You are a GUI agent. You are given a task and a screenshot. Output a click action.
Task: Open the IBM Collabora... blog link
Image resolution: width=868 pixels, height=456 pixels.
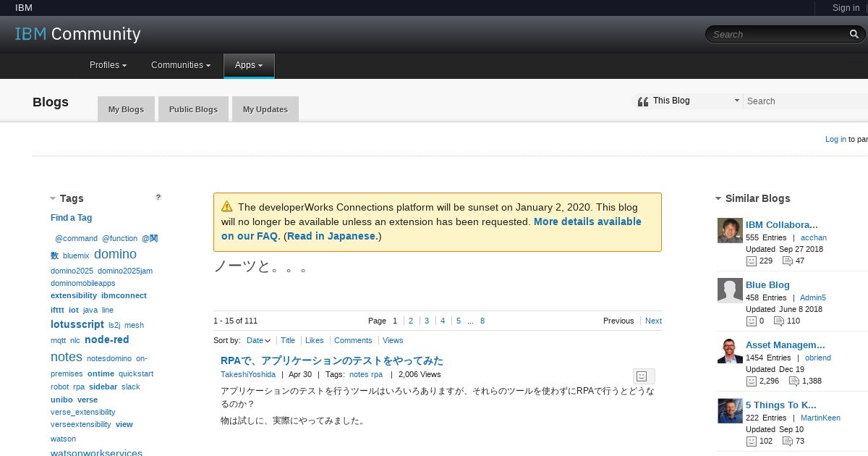pos(782,225)
